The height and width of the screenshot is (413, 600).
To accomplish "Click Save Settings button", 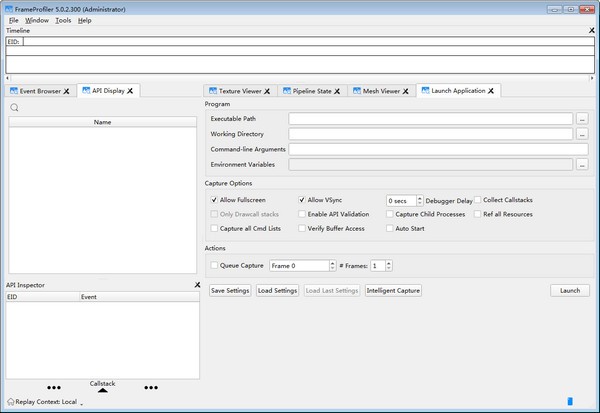I will click(230, 291).
